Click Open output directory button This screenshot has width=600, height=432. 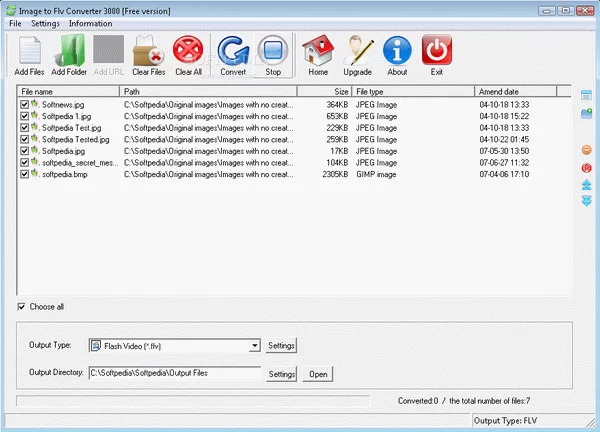318,374
